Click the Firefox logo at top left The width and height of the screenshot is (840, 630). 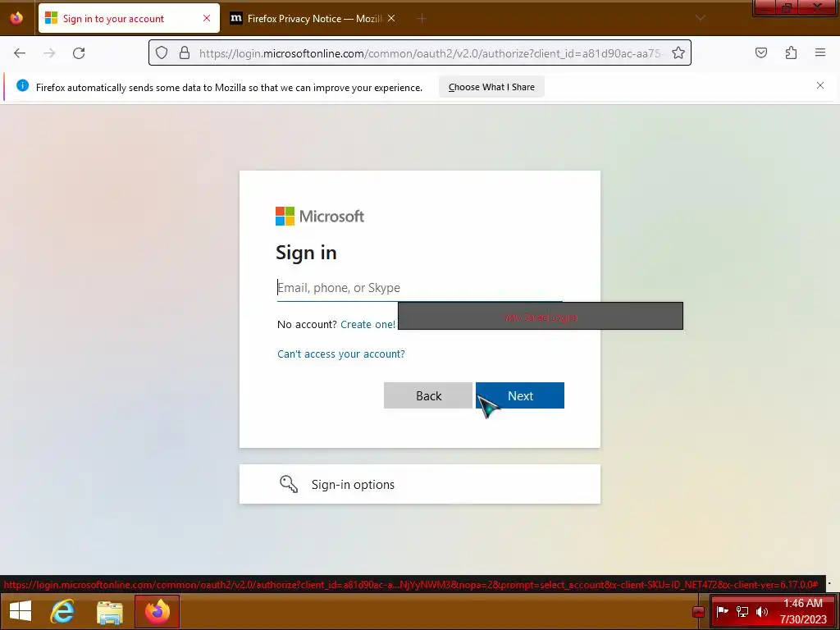coord(16,18)
